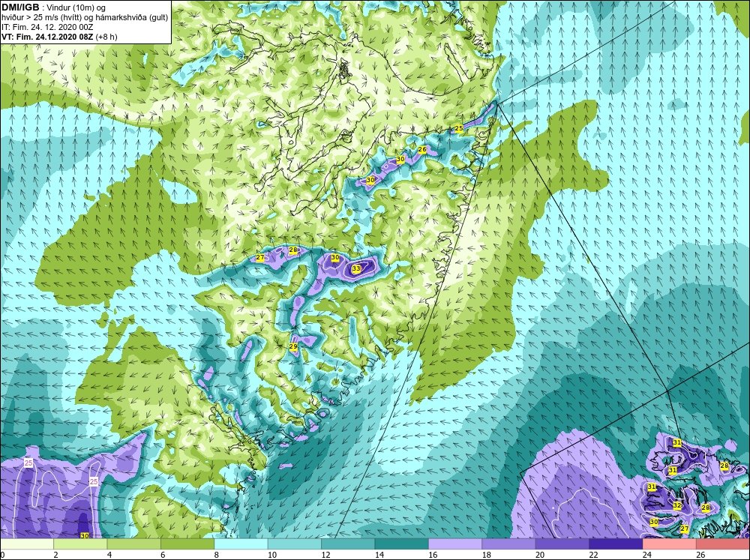Screen dimensions: 750x560
Task: Click the yellow 27 label beside the 28 label
Action: point(260,257)
